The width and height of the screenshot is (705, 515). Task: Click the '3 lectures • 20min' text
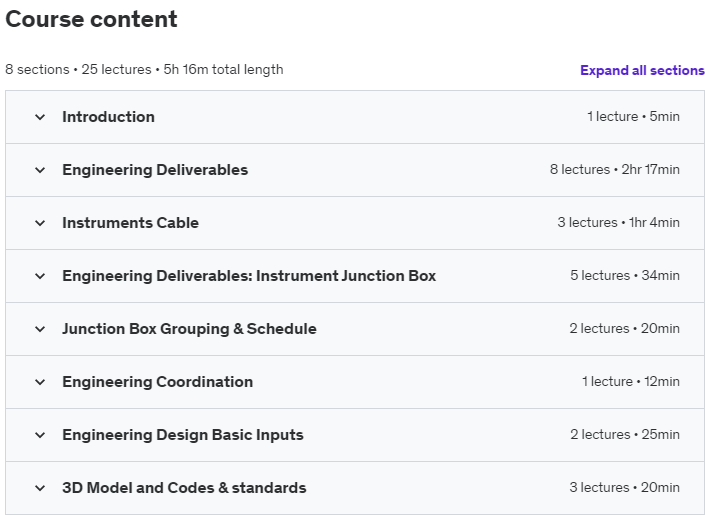[x=625, y=488]
